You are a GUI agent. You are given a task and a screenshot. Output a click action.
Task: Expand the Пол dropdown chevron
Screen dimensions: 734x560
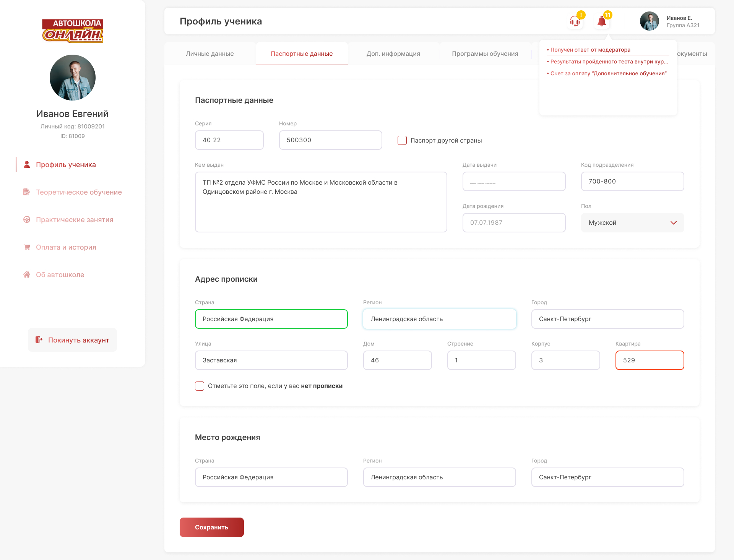pyautogui.click(x=674, y=223)
